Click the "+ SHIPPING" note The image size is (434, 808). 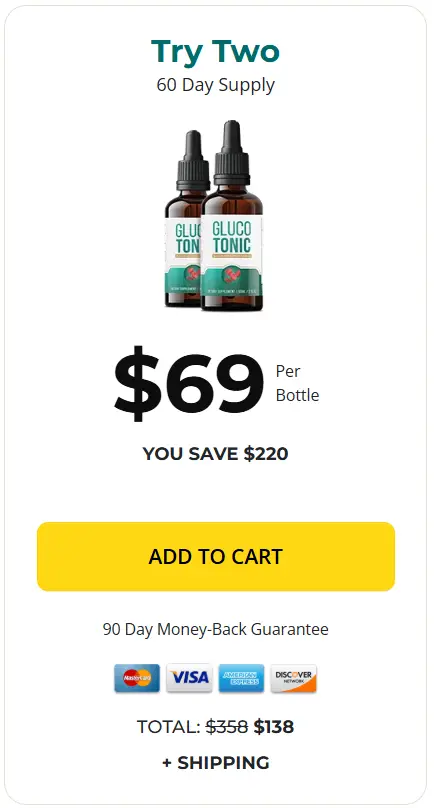(x=215, y=763)
